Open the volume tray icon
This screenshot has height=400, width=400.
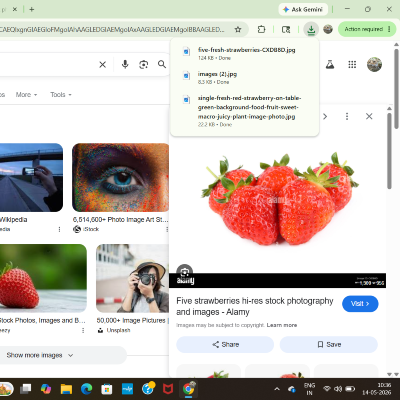338,389
